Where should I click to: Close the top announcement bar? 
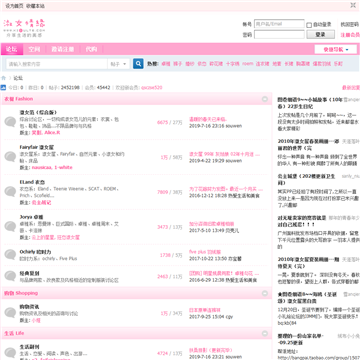pyautogui.click(x=353, y=5)
